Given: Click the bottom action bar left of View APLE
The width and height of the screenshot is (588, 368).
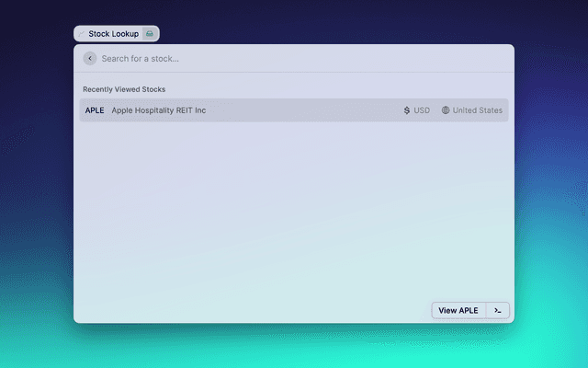Looking at the screenshot, I should pos(248,310).
